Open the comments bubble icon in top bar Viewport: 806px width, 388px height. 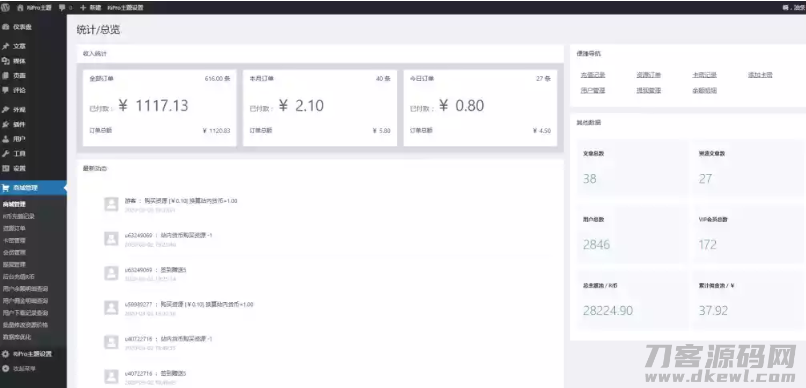pyautogui.click(x=62, y=8)
